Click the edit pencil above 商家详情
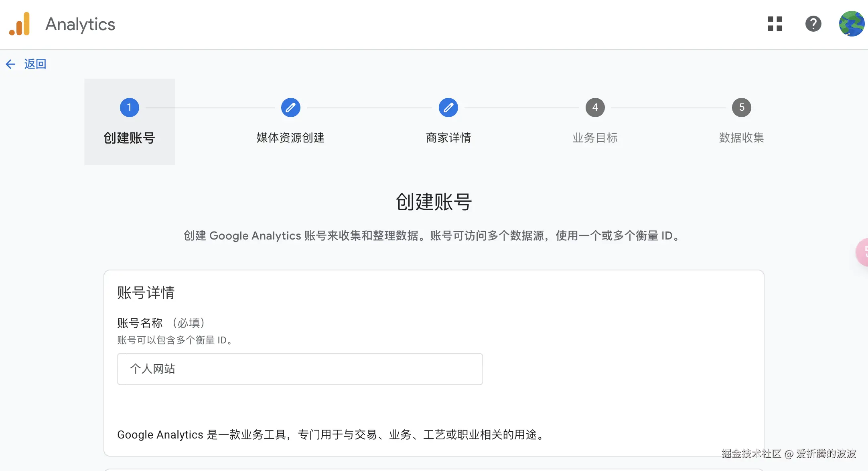Image resolution: width=868 pixels, height=471 pixels. coord(448,108)
